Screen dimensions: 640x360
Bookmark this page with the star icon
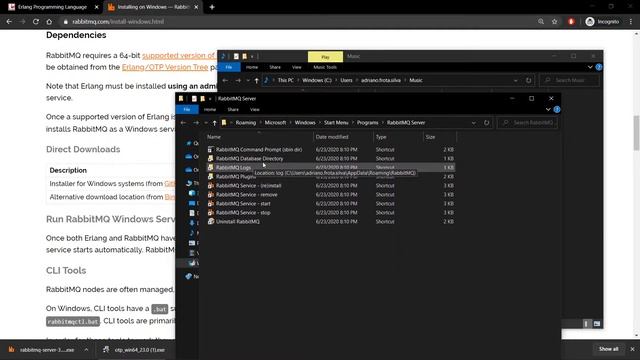pos(554,22)
